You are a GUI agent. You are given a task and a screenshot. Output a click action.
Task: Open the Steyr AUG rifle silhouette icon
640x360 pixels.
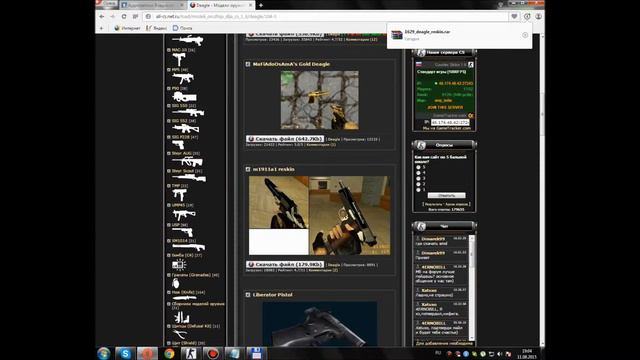pyautogui.click(x=187, y=162)
